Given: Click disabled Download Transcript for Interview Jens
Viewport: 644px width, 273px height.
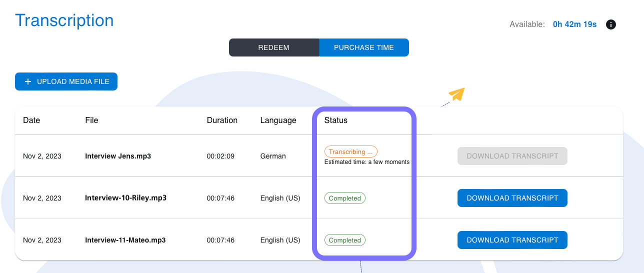Looking at the screenshot, I should click(x=512, y=156).
